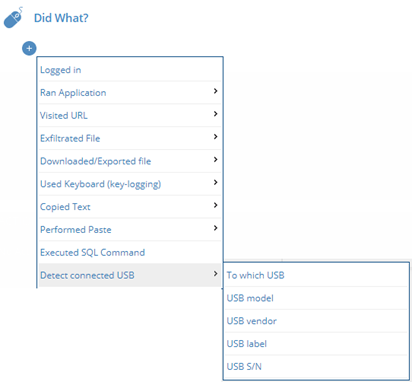Pick USB vendor in the submenu
The image size is (412, 382).
(x=316, y=321)
